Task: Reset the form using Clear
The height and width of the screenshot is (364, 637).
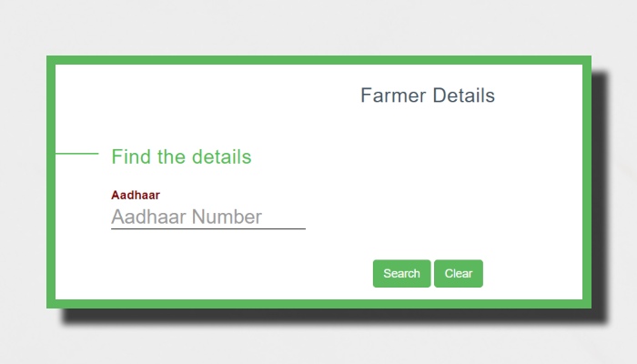Action: [459, 274]
